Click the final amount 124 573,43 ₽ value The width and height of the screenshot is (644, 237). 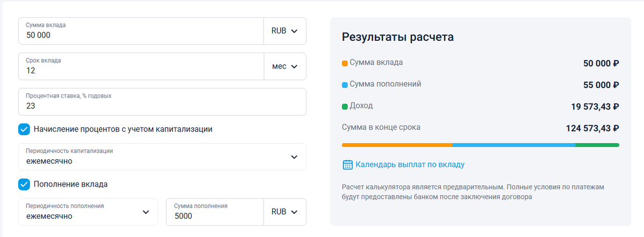pos(592,128)
